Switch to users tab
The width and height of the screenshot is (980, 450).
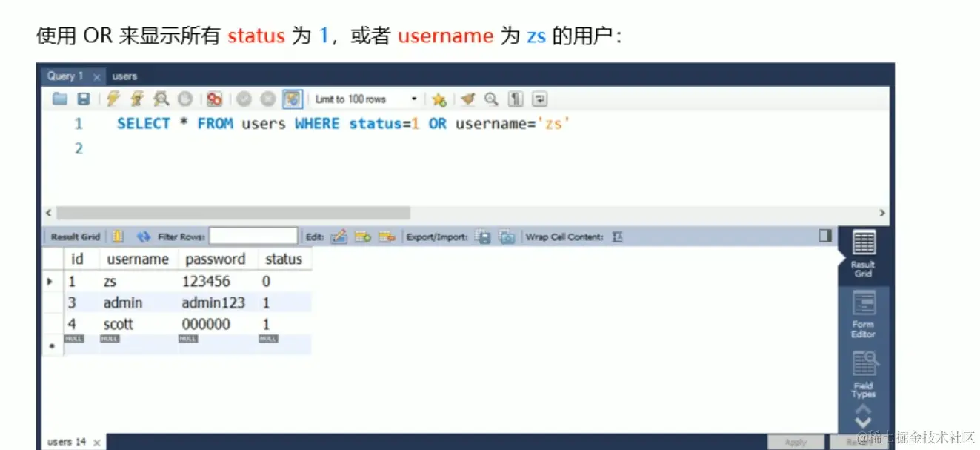(x=124, y=76)
